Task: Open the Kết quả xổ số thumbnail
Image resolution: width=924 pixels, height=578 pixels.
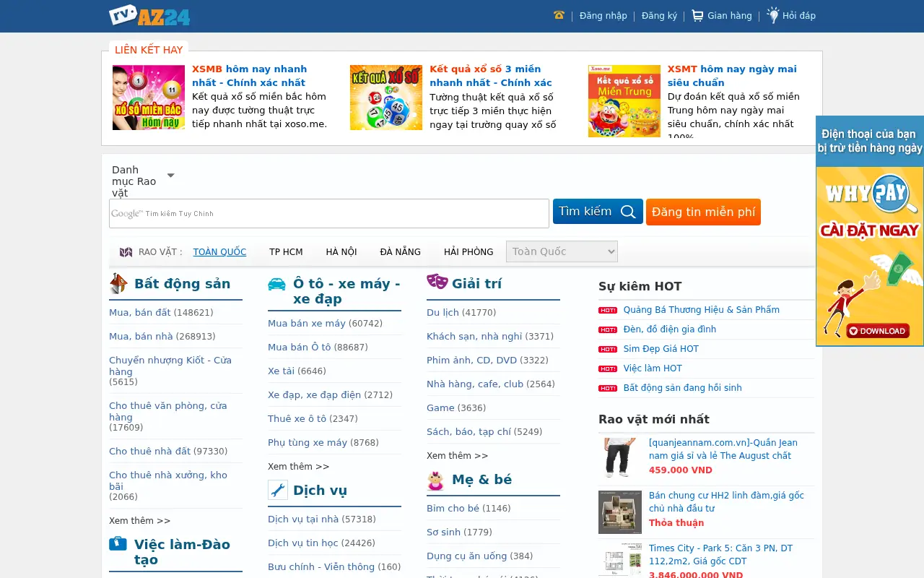Action: (386, 98)
